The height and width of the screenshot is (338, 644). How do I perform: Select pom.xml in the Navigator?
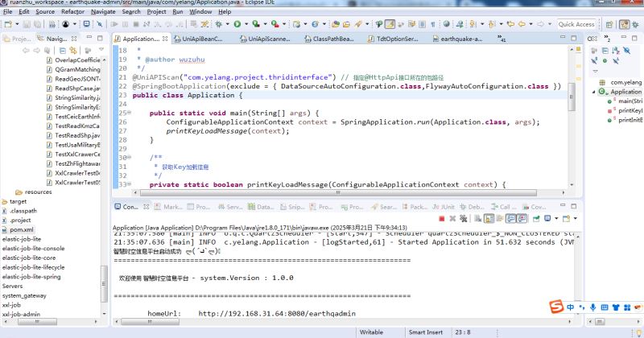click(x=22, y=229)
